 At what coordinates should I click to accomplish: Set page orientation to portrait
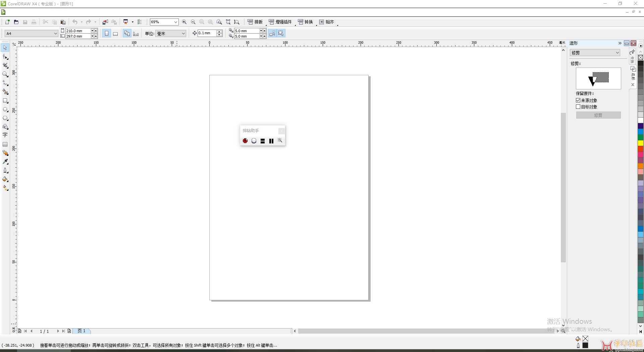(107, 33)
